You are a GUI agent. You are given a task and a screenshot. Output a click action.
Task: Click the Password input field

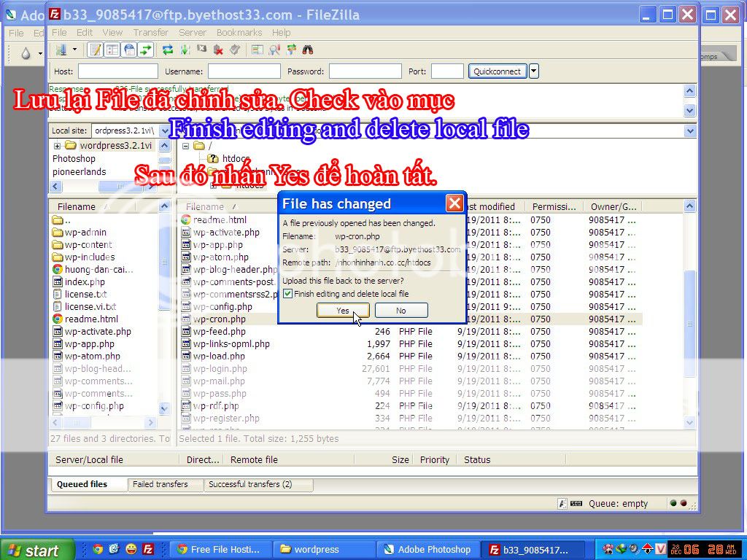tap(365, 71)
